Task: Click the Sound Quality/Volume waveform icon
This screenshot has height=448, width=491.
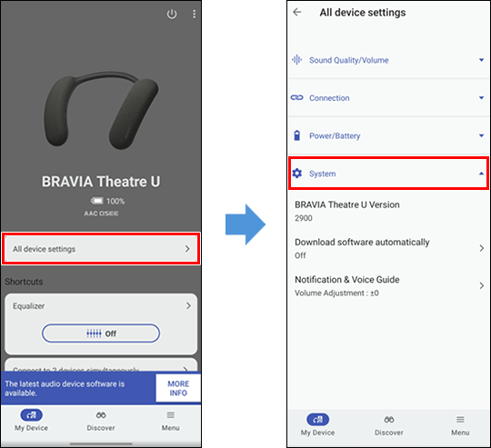Action: coord(296,60)
